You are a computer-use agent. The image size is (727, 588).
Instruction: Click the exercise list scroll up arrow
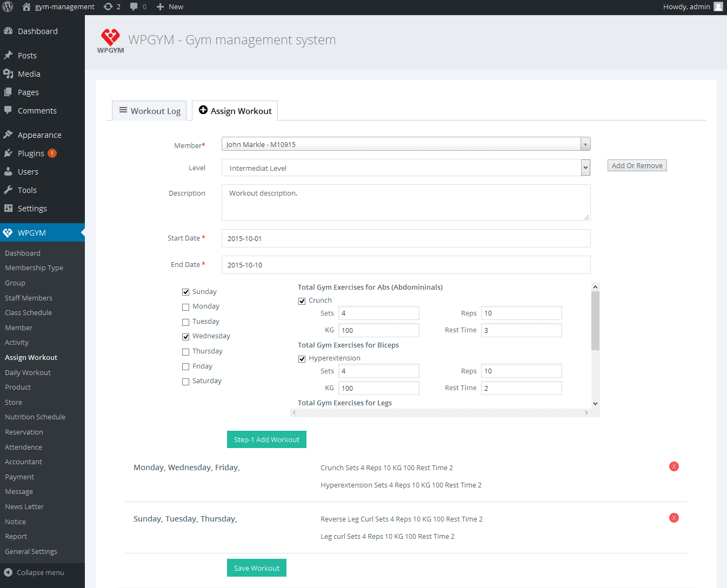pos(595,287)
